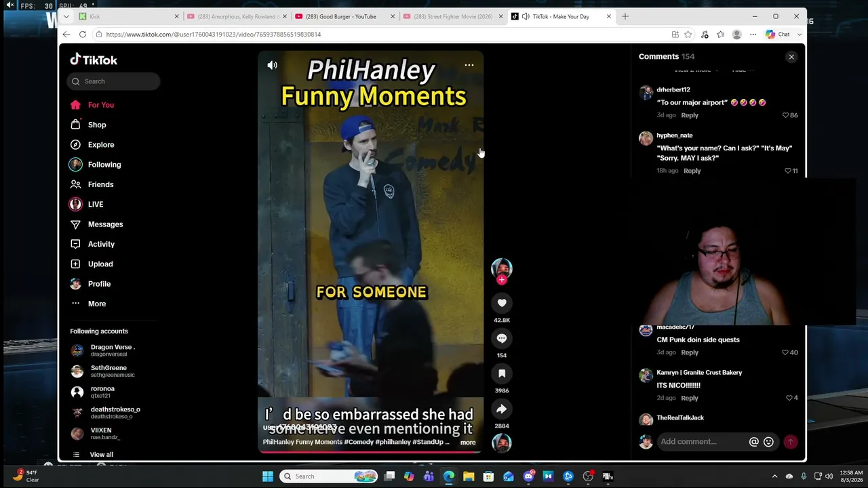Open File Explorer from the taskbar
The image size is (868, 488).
point(469,476)
